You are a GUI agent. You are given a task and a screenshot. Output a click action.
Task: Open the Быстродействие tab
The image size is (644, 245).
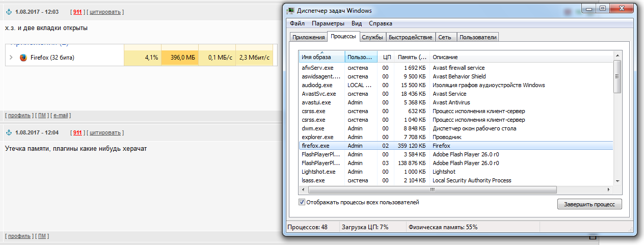coord(410,37)
